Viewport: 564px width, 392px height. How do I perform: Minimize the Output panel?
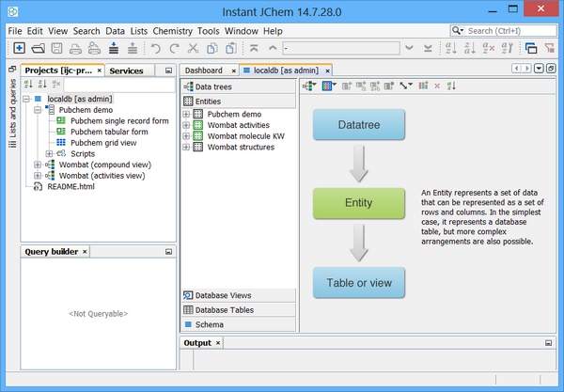click(550, 343)
